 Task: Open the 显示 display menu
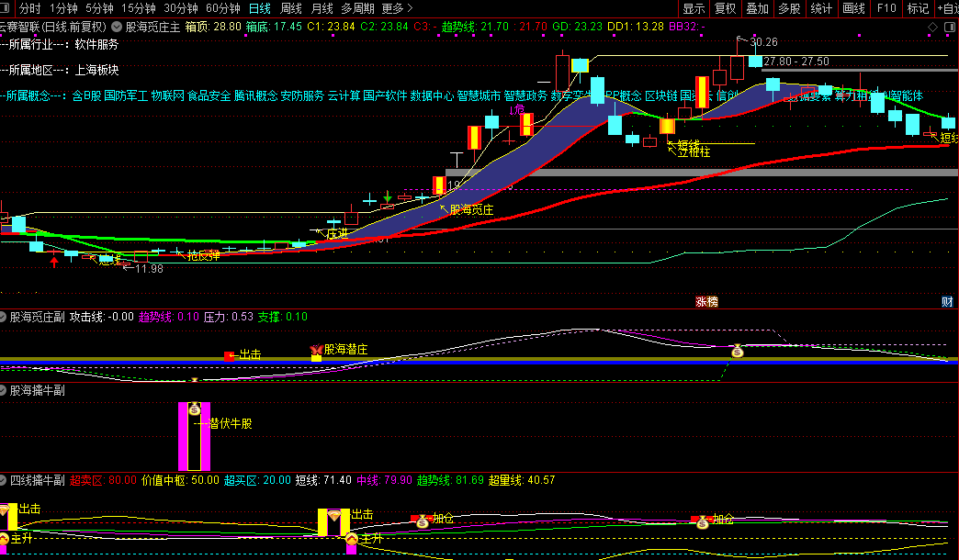point(694,8)
